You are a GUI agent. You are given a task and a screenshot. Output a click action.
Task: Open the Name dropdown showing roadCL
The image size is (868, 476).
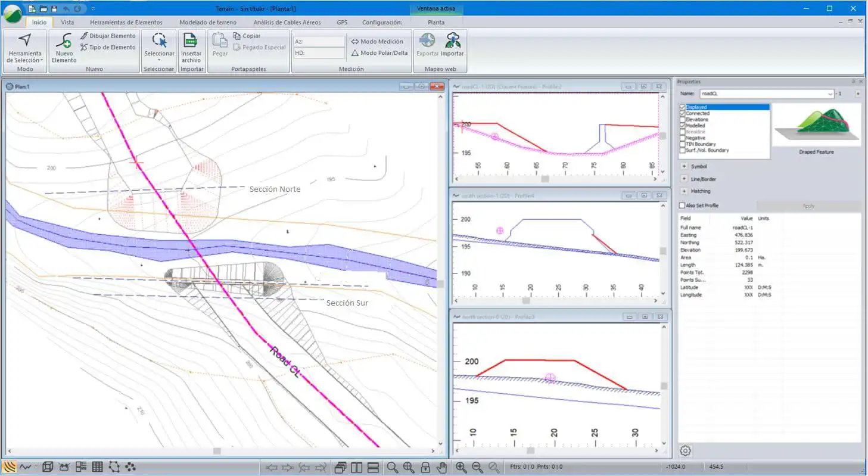pyautogui.click(x=830, y=94)
